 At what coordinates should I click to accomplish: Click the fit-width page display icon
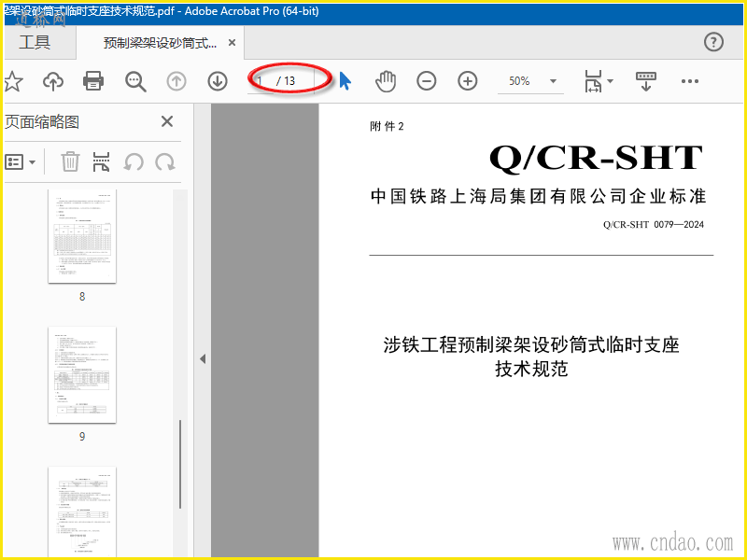pos(593,81)
